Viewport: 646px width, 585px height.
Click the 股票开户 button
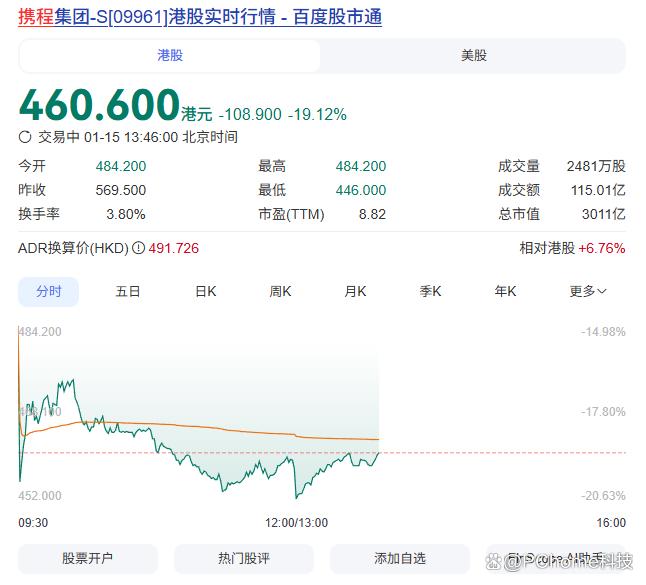pos(88,559)
